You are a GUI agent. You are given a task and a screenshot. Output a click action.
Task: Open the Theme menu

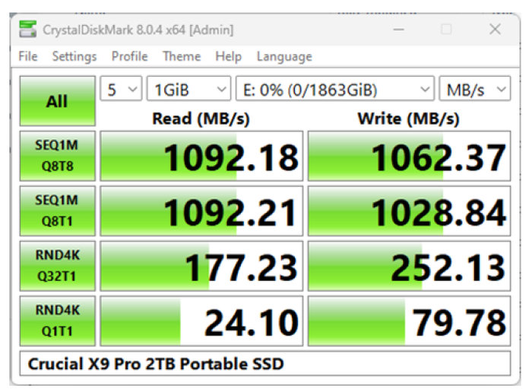click(181, 57)
